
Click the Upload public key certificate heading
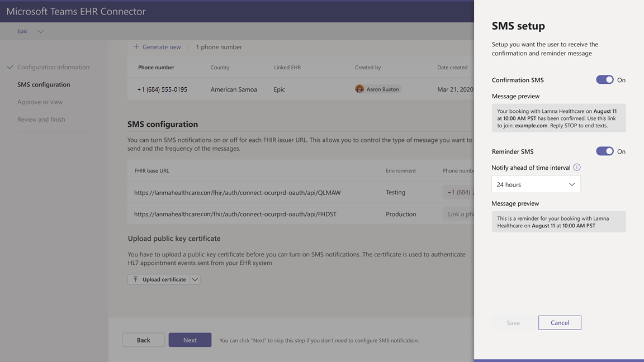point(174,239)
